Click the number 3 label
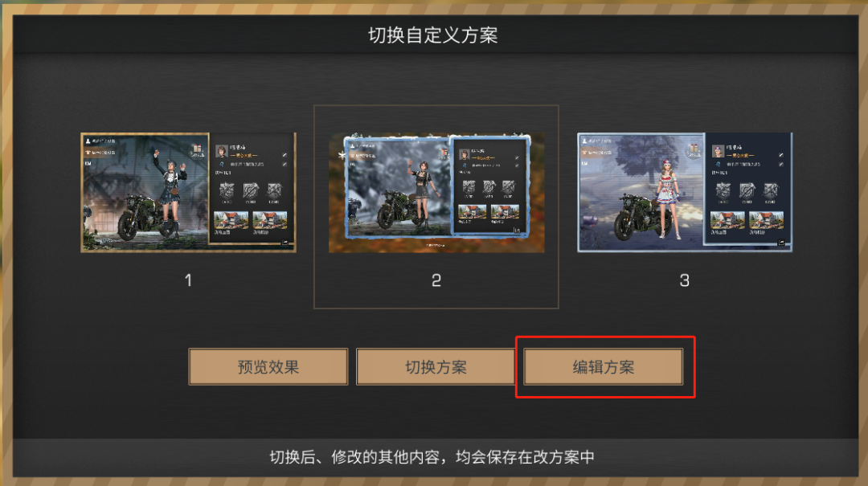Screen dimensions: 868x486 pyautogui.click(x=685, y=280)
